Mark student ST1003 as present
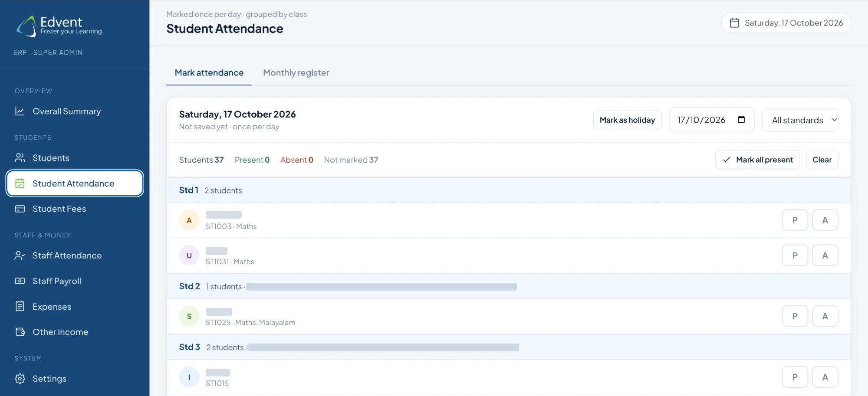The image size is (868, 396). pyautogui.click(x=795, y=220)
